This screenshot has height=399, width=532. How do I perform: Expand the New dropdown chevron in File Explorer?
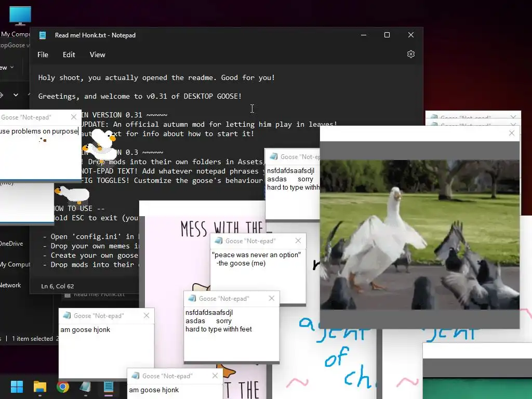[x=12, y=68]
